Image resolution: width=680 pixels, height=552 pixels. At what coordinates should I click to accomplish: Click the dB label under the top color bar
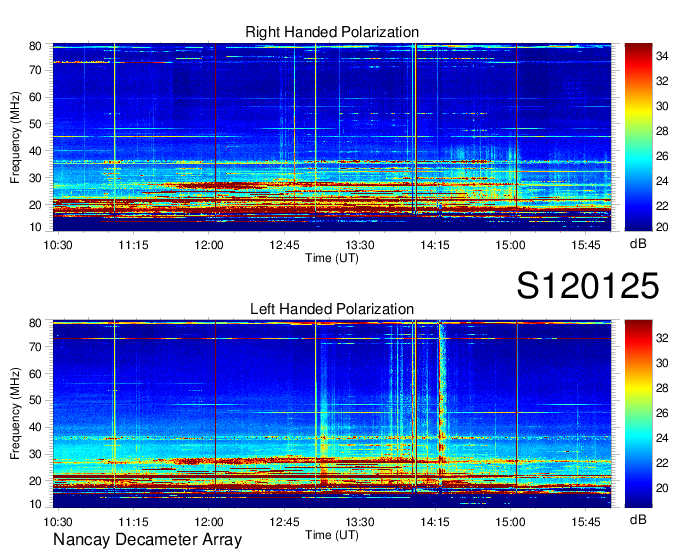coord(638,244)
